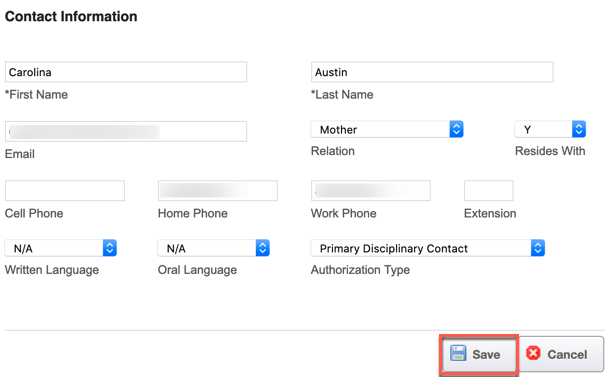This screenshot has height=377, width=613.
Task: Open the Written Language dropdown
Action: click(61, 248)
